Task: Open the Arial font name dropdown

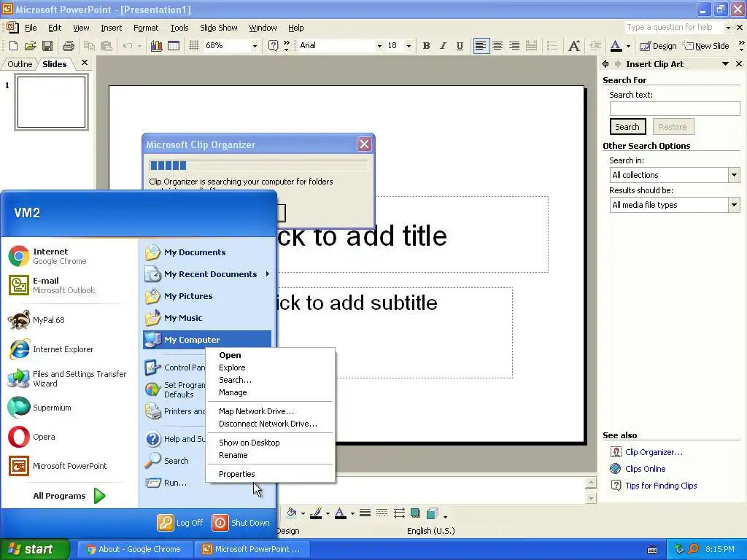Action: coord(379,46)
